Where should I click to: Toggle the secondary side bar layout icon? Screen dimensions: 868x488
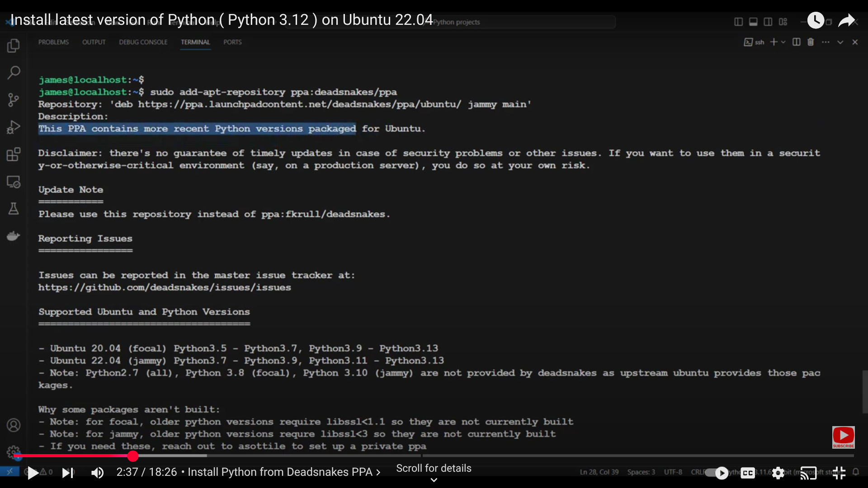pyautogui.click(x=768, y=22)
